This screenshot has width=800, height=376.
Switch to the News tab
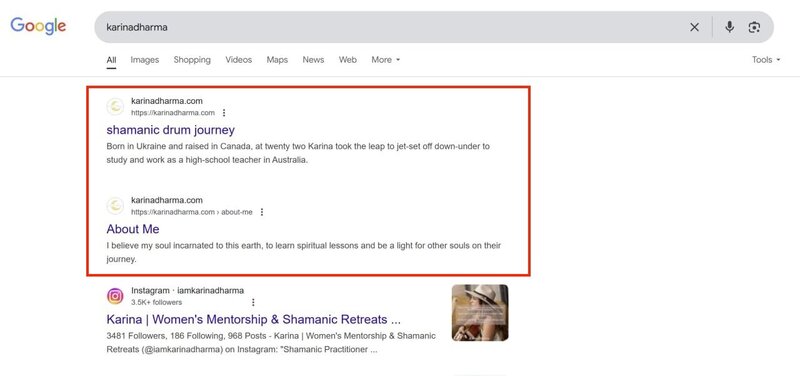(x=313, y=60)
